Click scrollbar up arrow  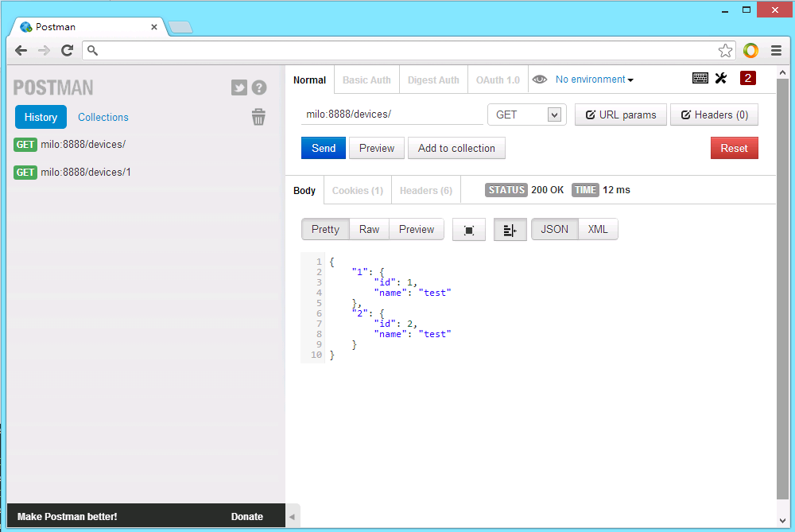pos(782,72)
